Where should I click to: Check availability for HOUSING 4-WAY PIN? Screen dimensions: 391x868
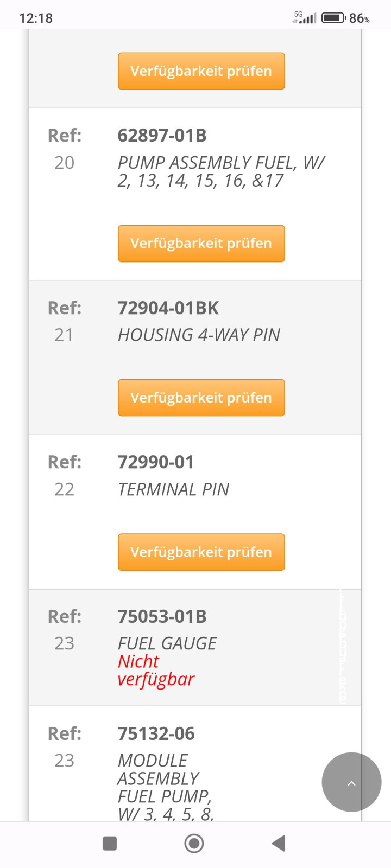pos(201,398)
